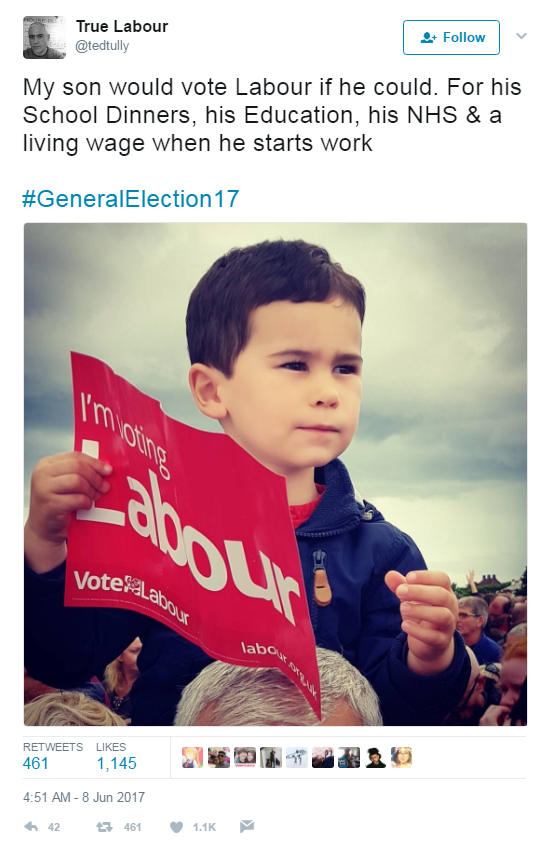This screenshot has width=547, height=844.
Task: Click last liker avatar in row
Action: 401,757
